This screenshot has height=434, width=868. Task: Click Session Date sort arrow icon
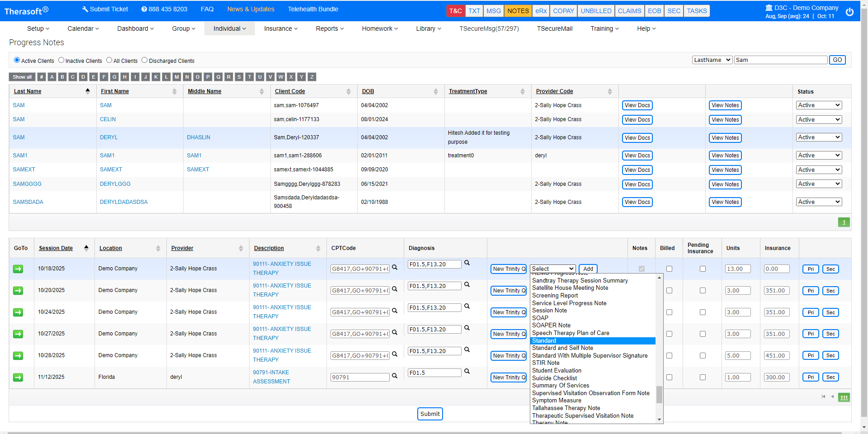86,248
